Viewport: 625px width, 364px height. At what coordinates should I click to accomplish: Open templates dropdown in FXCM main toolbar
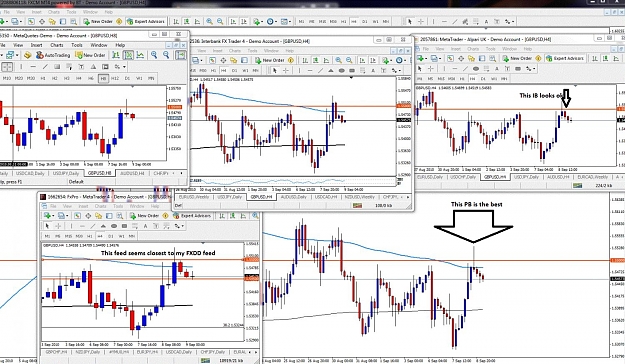point(290,22)
